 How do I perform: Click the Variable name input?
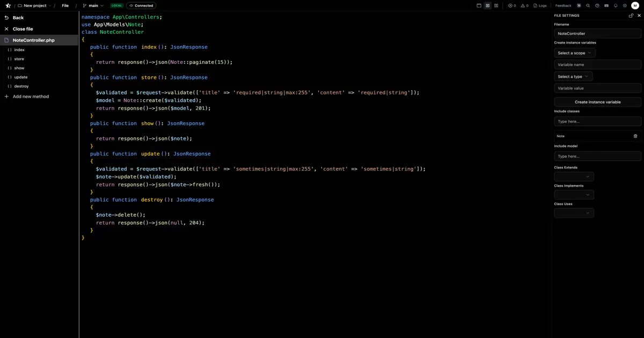tap(597, 64)
